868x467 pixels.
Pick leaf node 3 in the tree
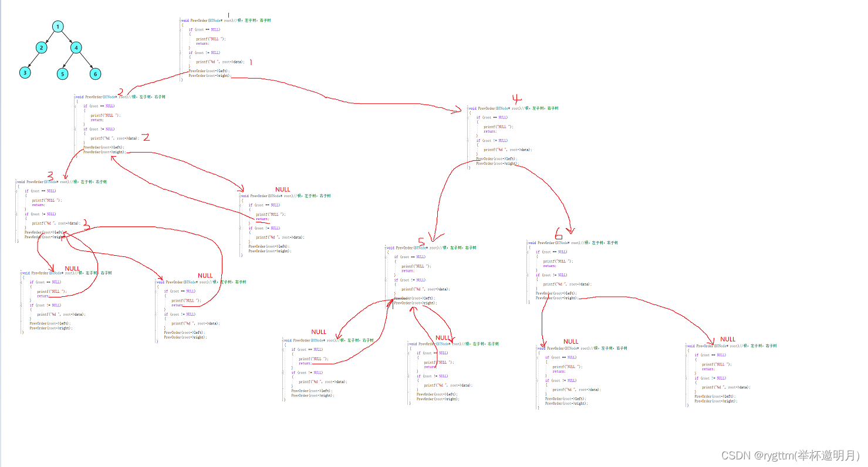[24, 73]
